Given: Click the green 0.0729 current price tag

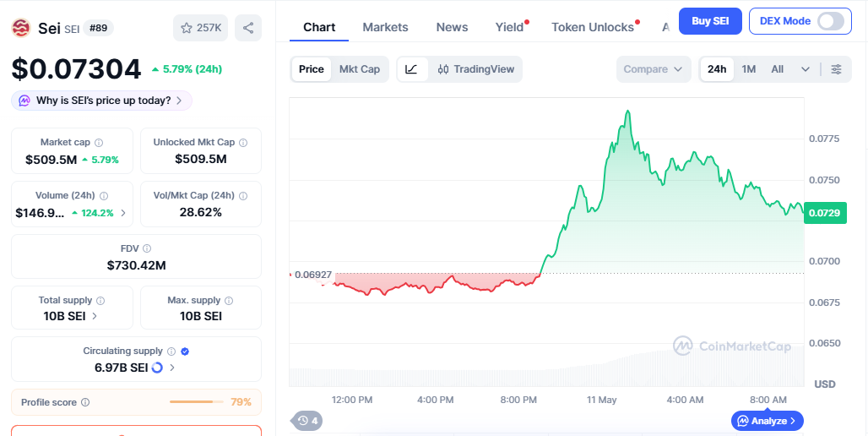Looking at the screenshot, I should pyautogui.click(x=826, y=213).
